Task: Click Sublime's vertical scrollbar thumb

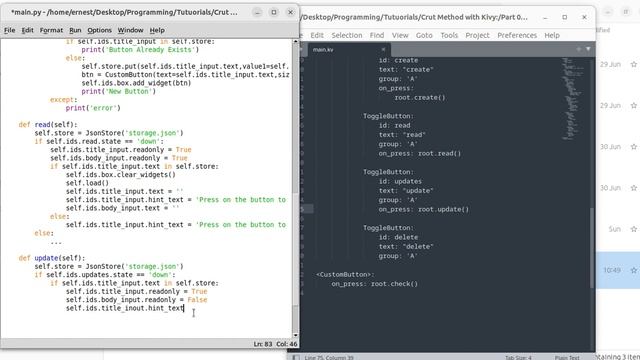Action: 592,248
